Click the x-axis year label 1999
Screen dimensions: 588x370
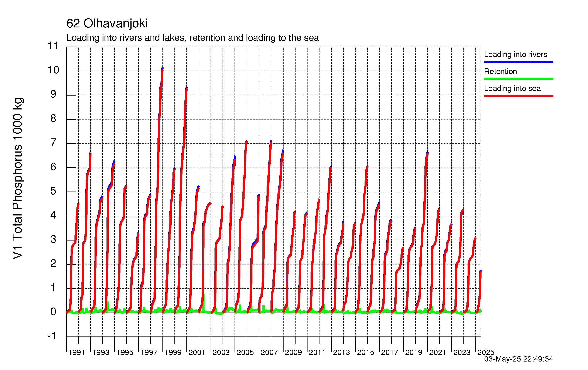(x=173, y=352)
